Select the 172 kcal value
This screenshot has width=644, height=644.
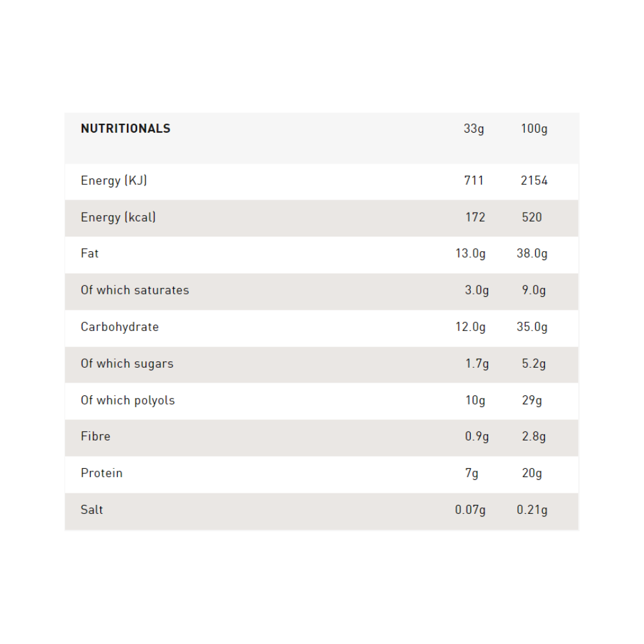pos(475,218)
